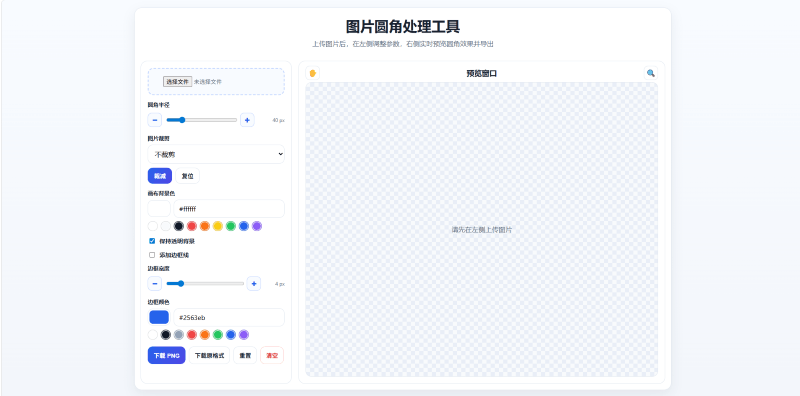Click the #2563eb border hex input field
This screenshot has width=800, height=396.
point(229,317)
